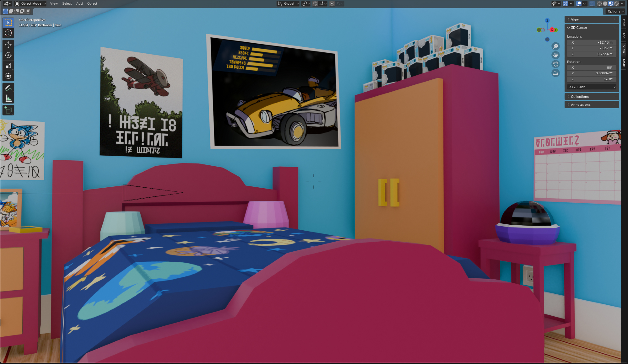Open the Object Mode dropdown
The height and width of the screenshot is (364, 628).
[x=30, y=4]
